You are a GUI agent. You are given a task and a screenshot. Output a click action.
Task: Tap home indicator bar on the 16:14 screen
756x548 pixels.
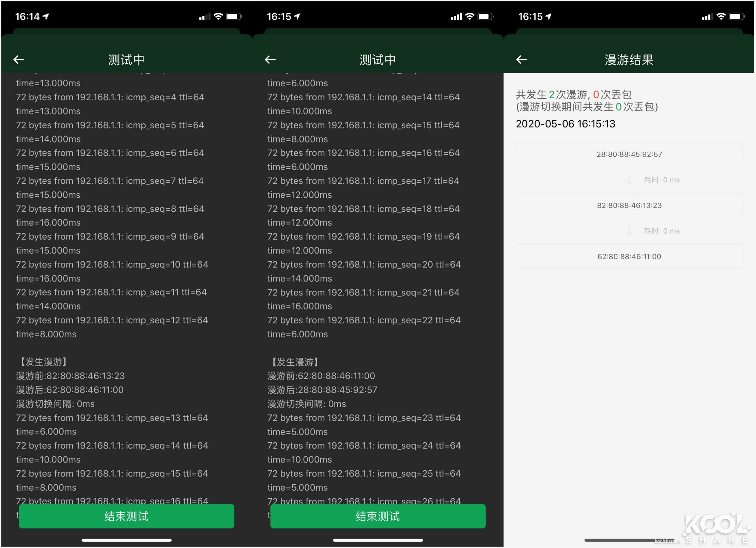tap(126, 540)
